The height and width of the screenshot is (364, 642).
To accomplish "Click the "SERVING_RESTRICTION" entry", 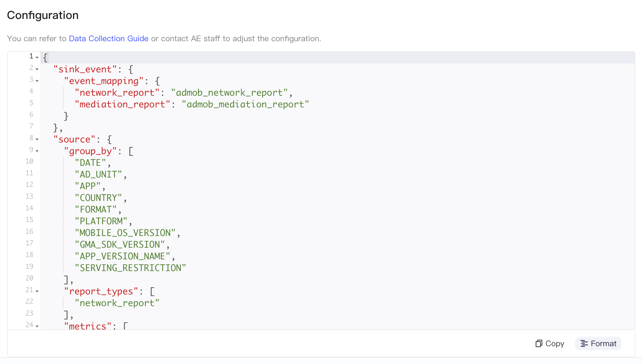I will tap(130, 268).
